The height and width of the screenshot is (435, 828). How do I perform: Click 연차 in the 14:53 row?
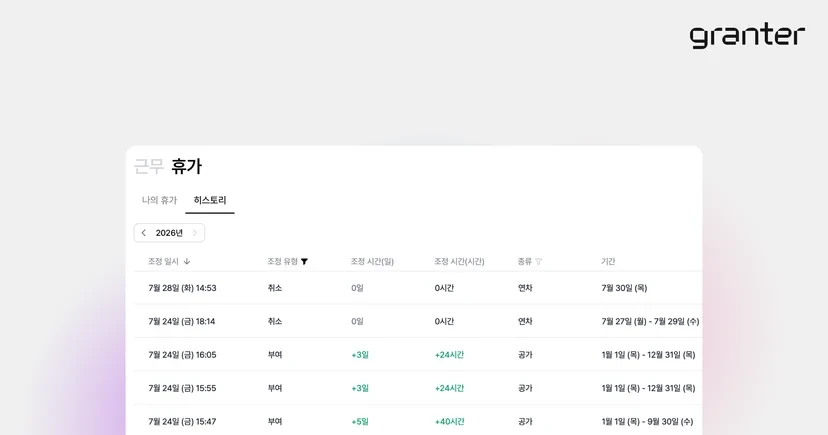click(525, 288)
